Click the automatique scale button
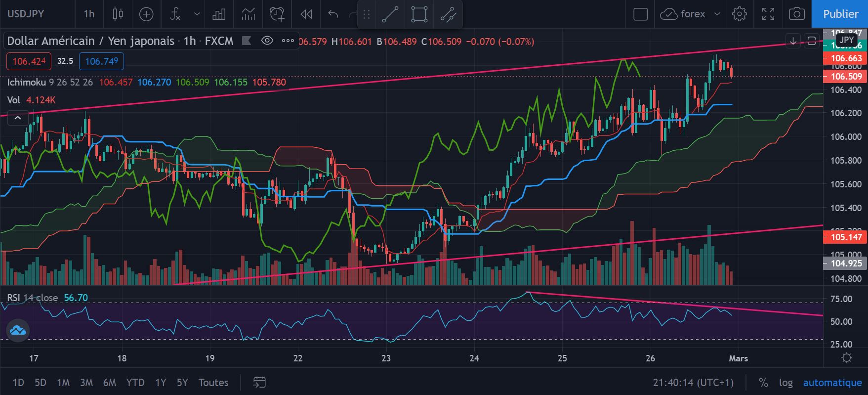The width and height of the screenshot is (868, 395). click(832, 382)
